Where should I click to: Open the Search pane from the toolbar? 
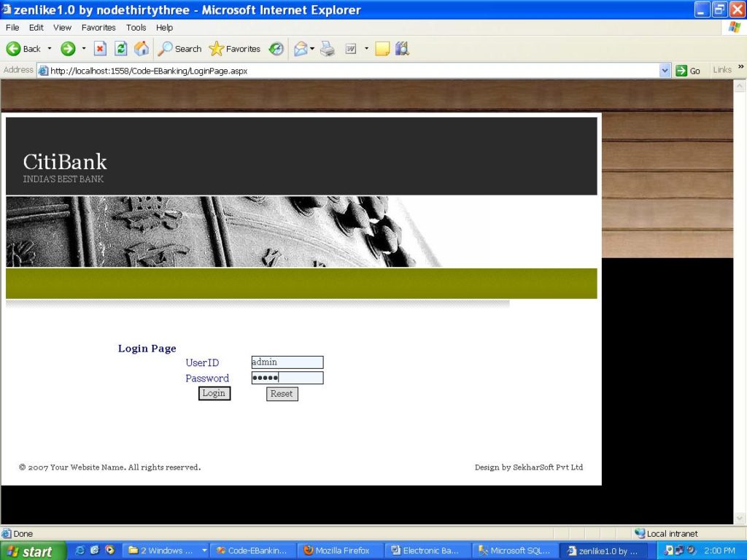179,49
